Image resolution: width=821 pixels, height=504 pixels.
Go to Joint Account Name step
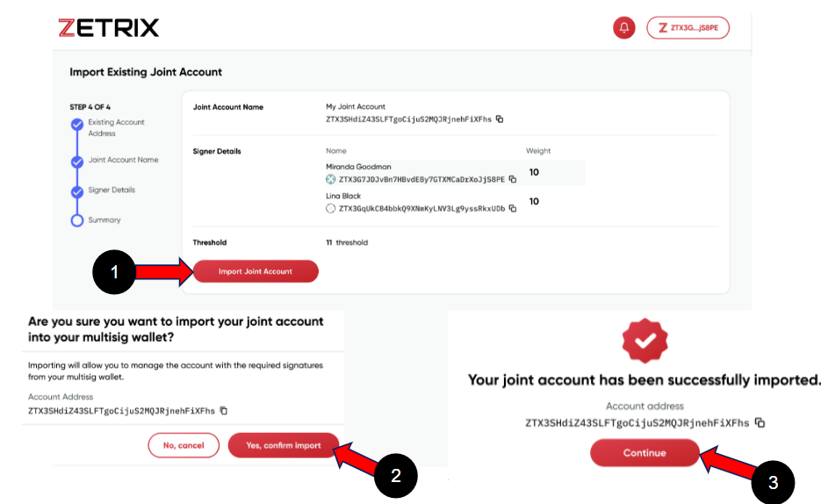tap(77, 162)
